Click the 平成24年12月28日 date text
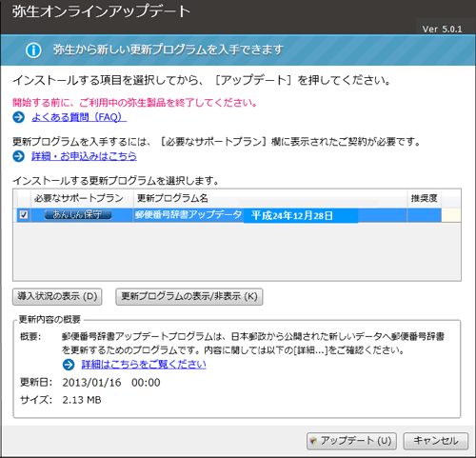The image size is (476, 458). [x=292, y=216]
